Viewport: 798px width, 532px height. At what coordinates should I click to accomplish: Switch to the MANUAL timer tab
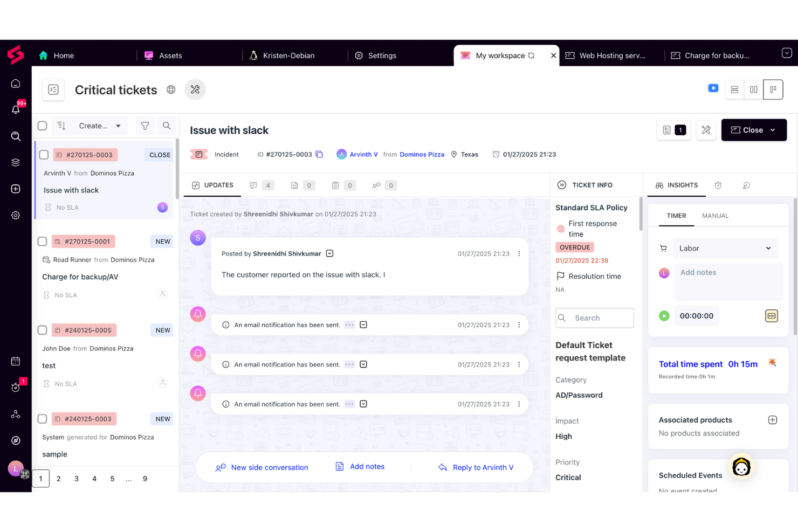[716, 215]
